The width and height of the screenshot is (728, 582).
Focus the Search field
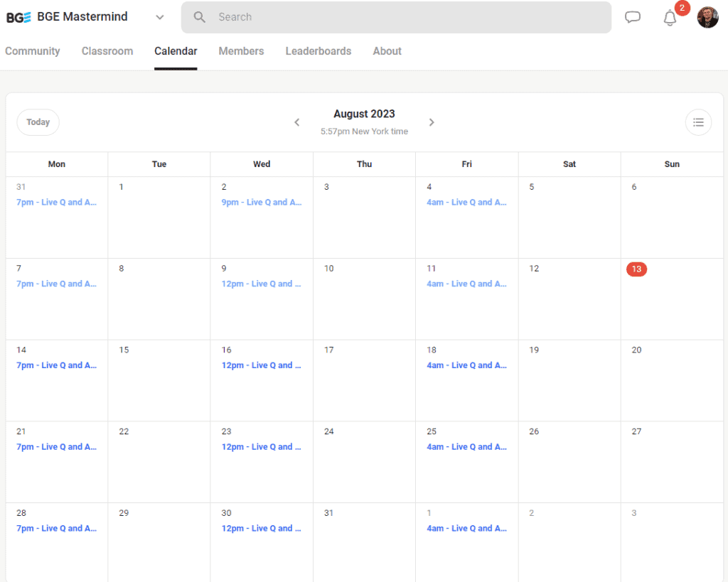396,17
